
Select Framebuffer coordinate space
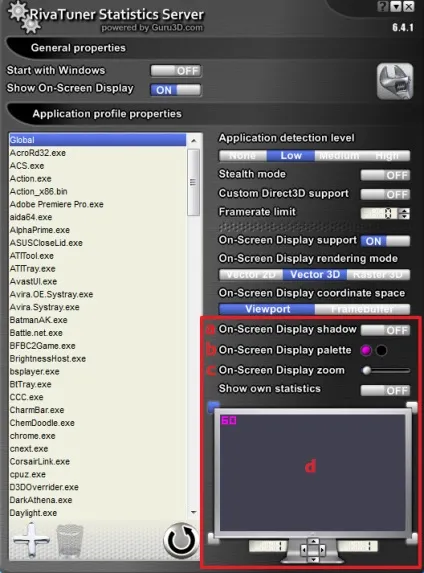362,309
